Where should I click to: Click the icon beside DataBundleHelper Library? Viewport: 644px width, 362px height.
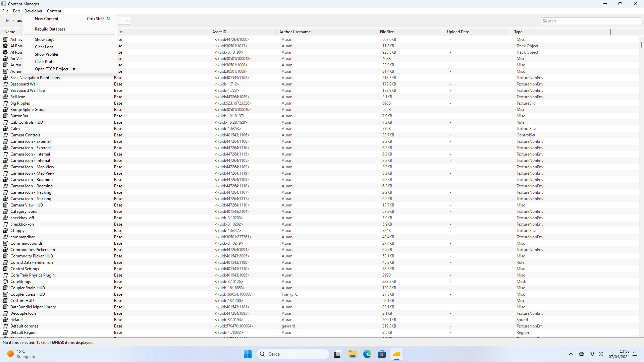pyautogui.click(x=5, y=307)
